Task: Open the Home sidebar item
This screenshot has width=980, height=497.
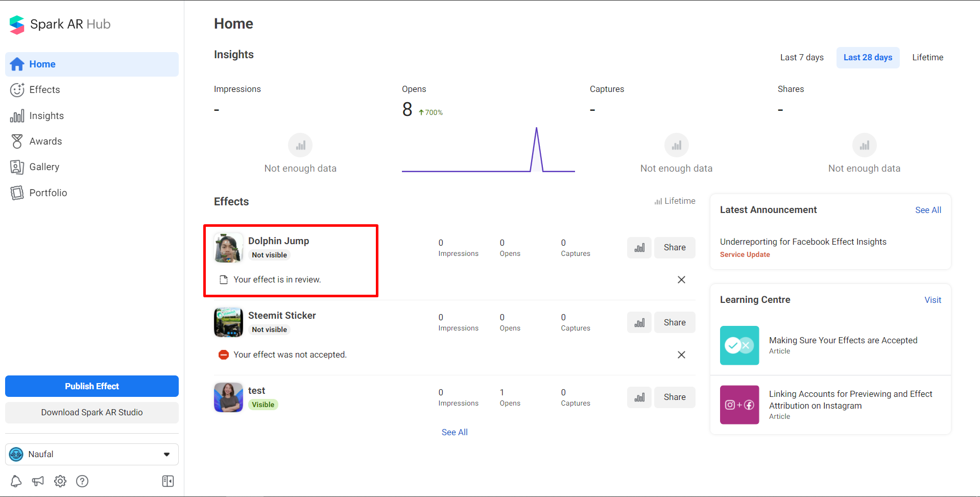Action: point(92,64)
